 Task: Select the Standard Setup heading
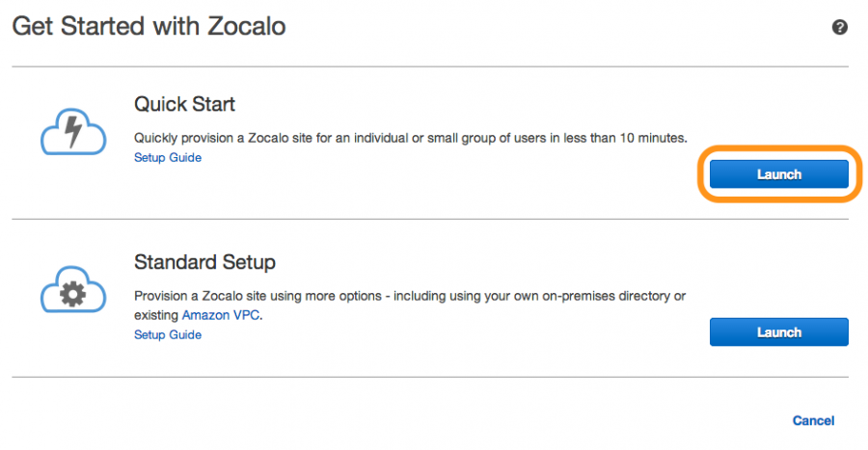[204, 262]
